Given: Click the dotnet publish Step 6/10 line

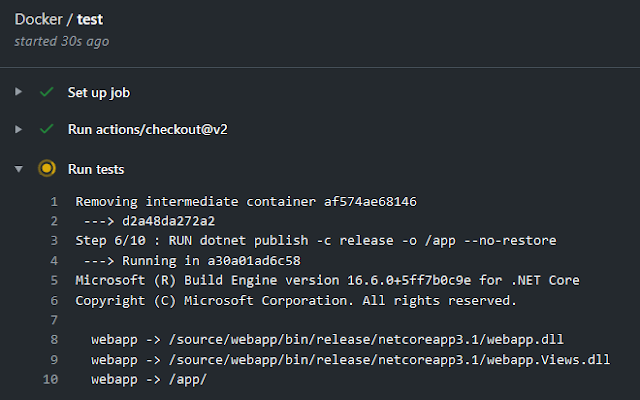Looking at the screenshot, I should 315,241.
